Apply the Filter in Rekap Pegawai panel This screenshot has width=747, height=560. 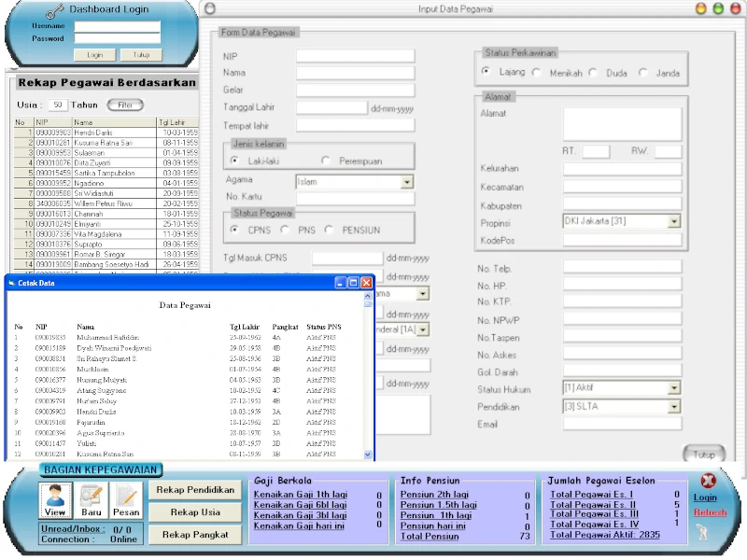123,105
